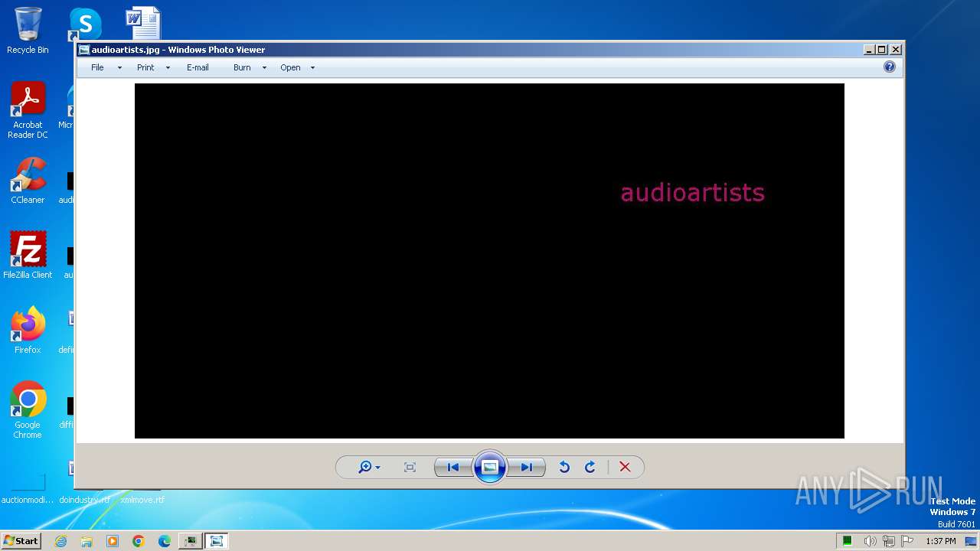Click the actual size fit button
This screenshot has width=980, height=551.
(410, 467)
